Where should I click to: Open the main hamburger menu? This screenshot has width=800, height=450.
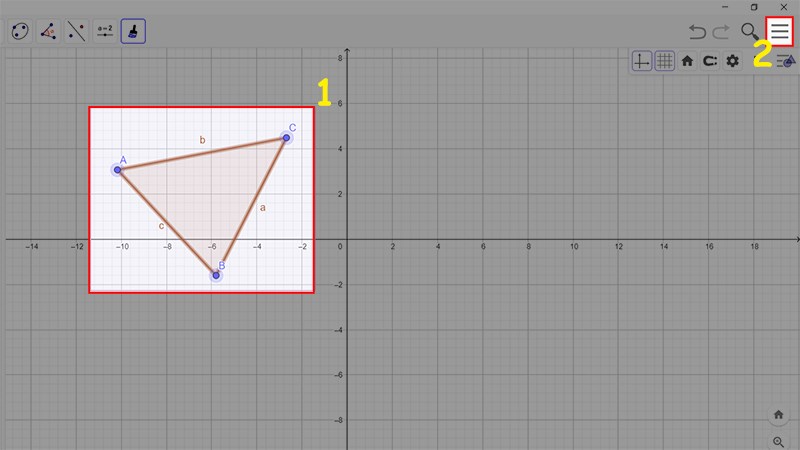coord(779,32)
